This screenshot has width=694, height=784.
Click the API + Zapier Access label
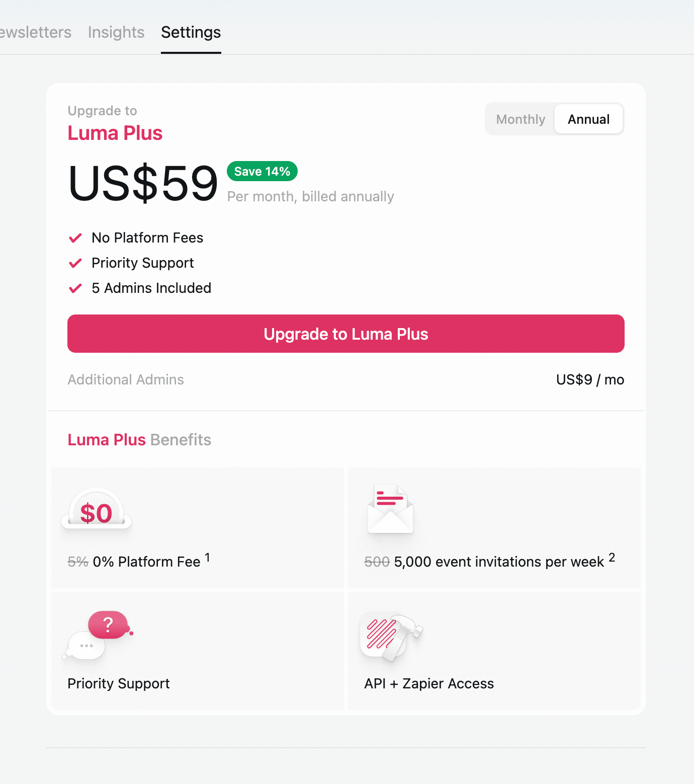(x=429, y=683)
